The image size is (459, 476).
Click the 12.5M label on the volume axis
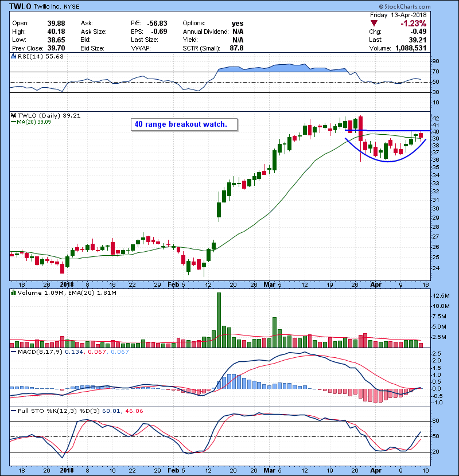click(x=441, y=296)
